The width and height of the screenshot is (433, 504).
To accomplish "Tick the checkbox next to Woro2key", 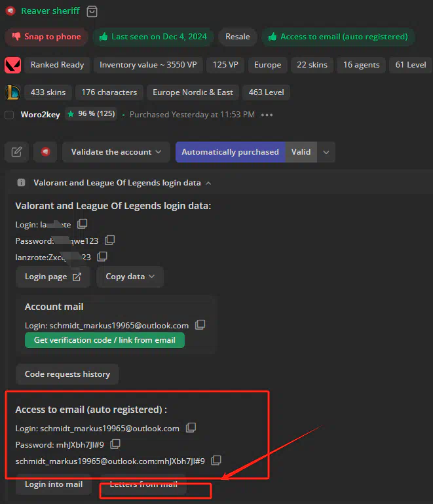I will [9, 115].
